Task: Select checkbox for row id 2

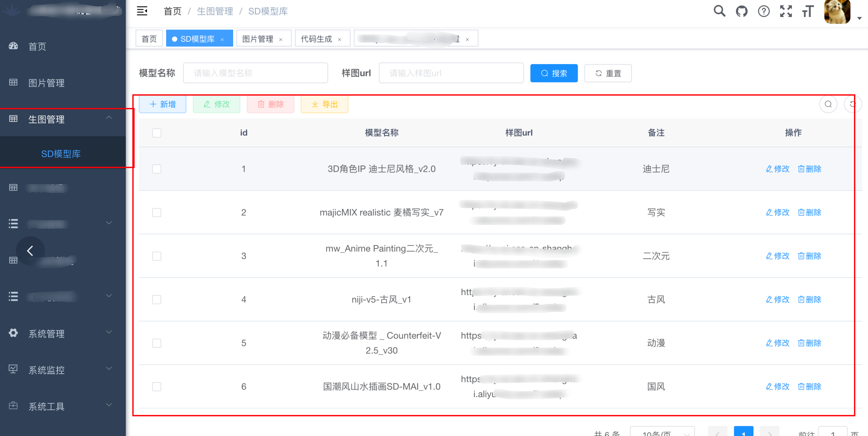Action: click(157, 213)
